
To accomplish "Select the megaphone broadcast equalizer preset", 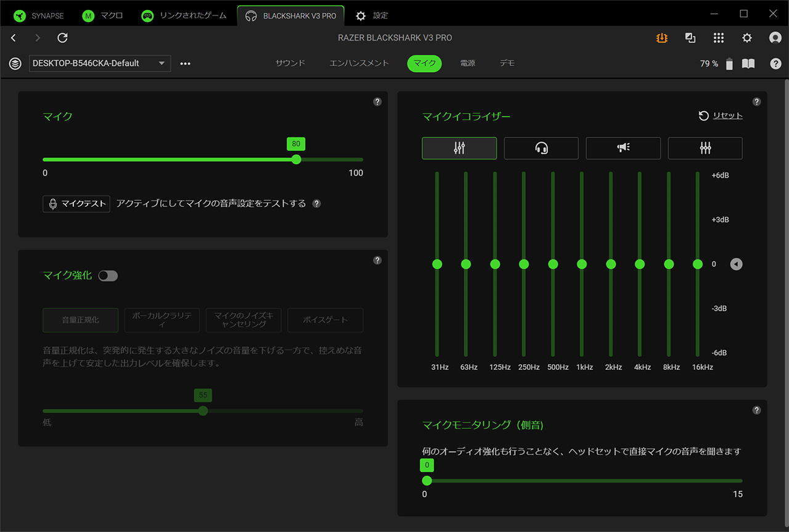I will (x=623, y=148).
